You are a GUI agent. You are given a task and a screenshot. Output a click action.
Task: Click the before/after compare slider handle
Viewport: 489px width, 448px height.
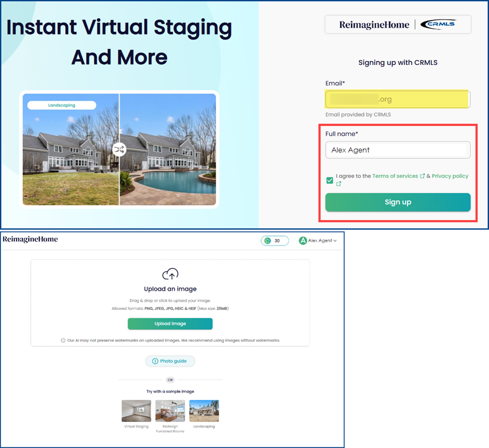(119, 150)
